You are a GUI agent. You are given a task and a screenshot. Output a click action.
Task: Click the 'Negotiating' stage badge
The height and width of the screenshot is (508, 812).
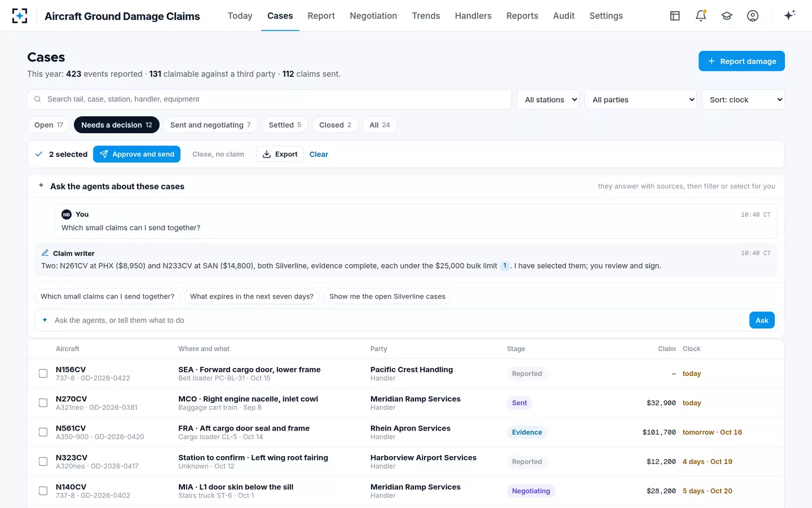[x=531, y=491]
